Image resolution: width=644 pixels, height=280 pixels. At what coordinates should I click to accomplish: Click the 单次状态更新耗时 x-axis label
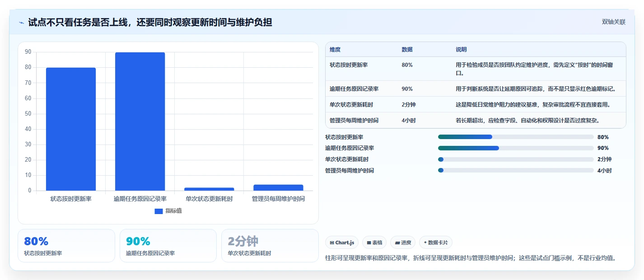[x=209, y=199]
